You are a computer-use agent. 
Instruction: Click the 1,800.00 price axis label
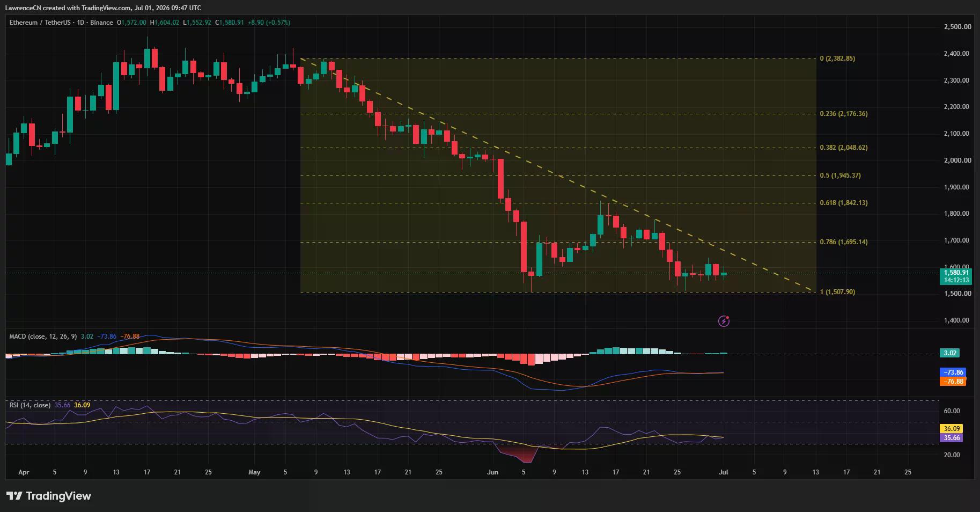pos(957,214)
